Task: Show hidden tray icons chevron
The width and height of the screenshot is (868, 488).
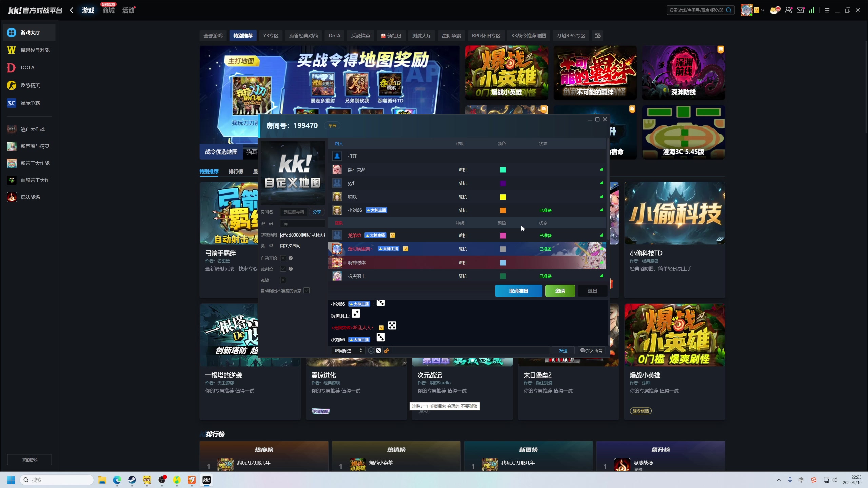Action: (x=779, y=480)
